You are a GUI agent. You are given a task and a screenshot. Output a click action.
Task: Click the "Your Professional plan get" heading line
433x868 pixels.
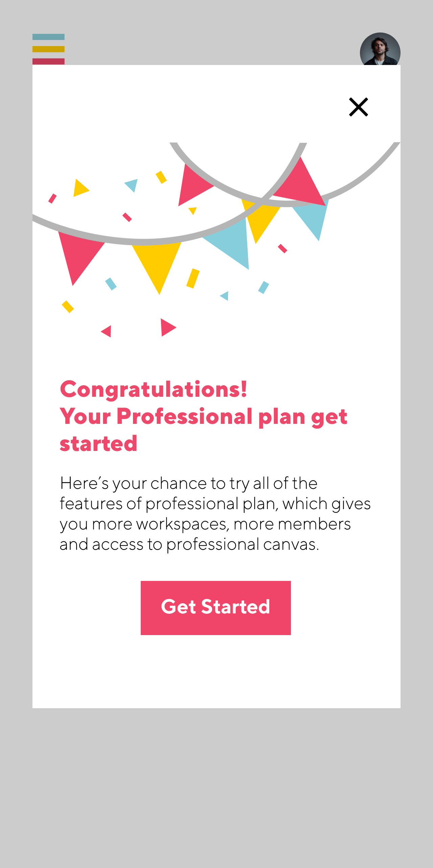pyautogui.click(x=203, y=416)
